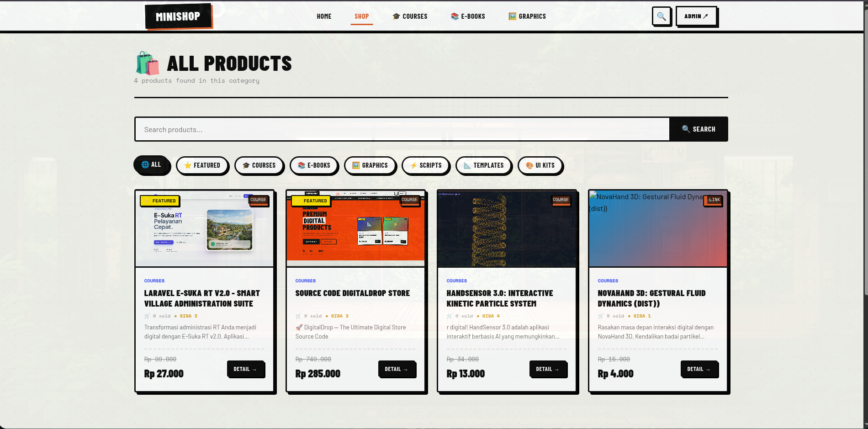Open title Source Code DigitalDrop Store
The width and height of the screenshot is (868, 429).
(352, 293)
